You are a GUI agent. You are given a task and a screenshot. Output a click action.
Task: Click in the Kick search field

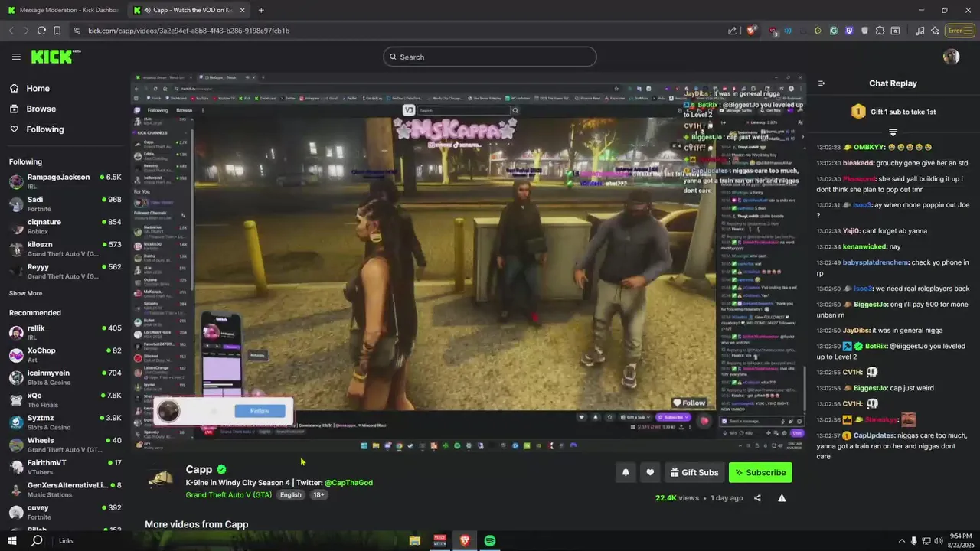click(490, 57)
